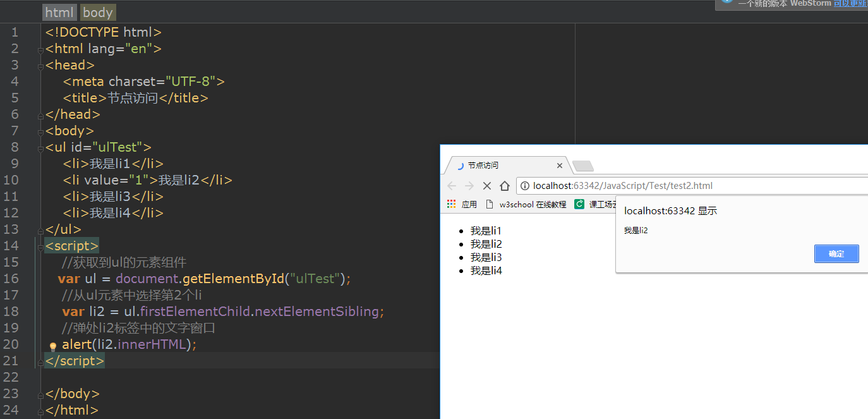The image size is (868, 419).
Task: Stop page loading with the X button
Action: pyautogui.click(x=487, y=186)
